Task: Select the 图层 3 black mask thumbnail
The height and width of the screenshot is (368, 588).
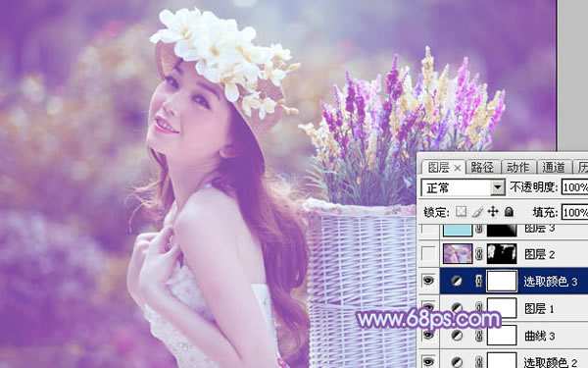Action: pos(502,230)
